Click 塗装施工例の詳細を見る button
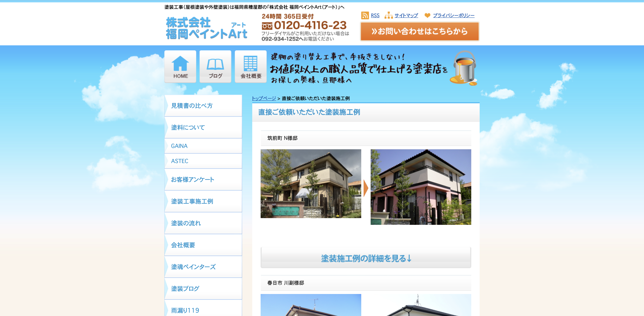The image size is (644, 316). (366, 258)
